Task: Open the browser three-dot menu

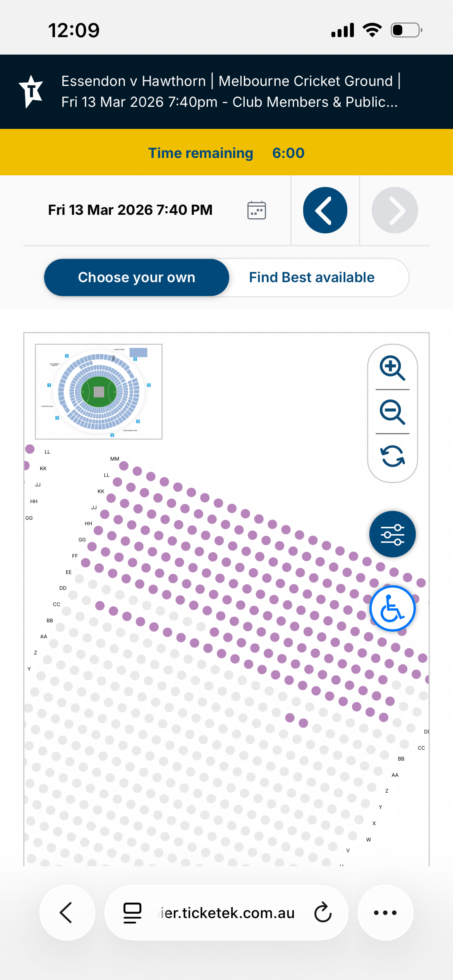Action: (x=385, y=913)
